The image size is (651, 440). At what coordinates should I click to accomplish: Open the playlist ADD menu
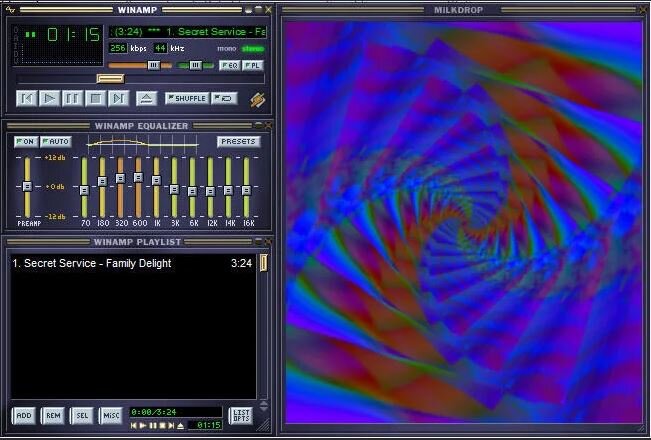coord(24,416)
